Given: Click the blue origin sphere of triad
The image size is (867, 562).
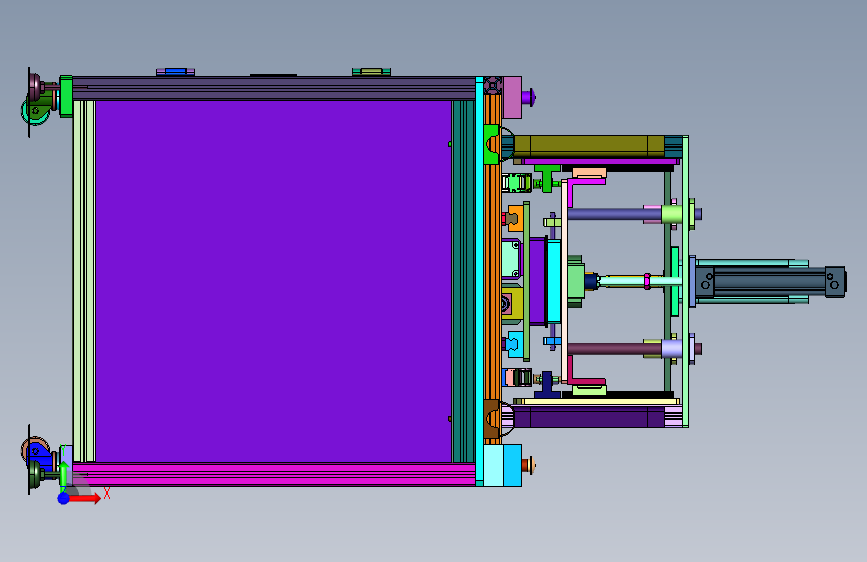Looking at the screenshot, I should [64, 498].
